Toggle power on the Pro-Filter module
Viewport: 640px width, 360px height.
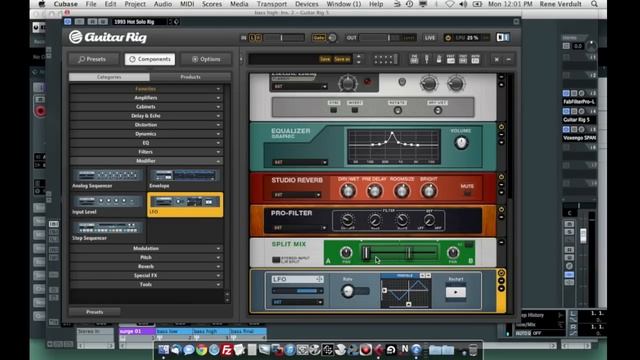(501, 209)
